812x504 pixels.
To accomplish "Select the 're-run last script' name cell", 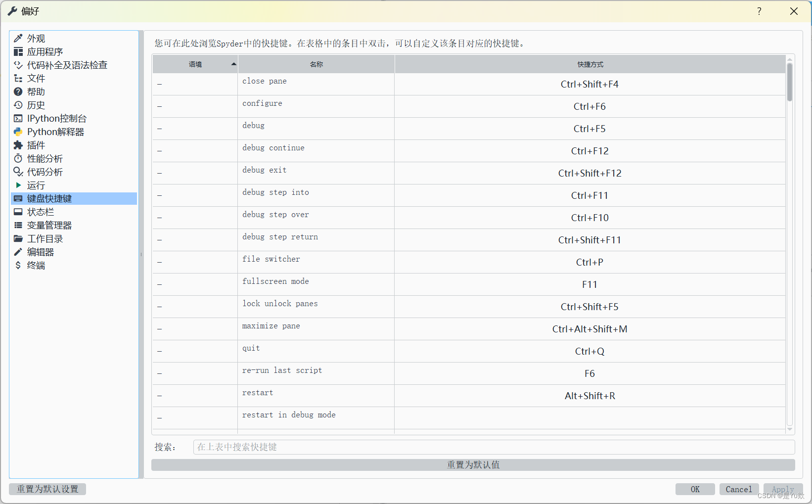I will [x=316, y=373].
